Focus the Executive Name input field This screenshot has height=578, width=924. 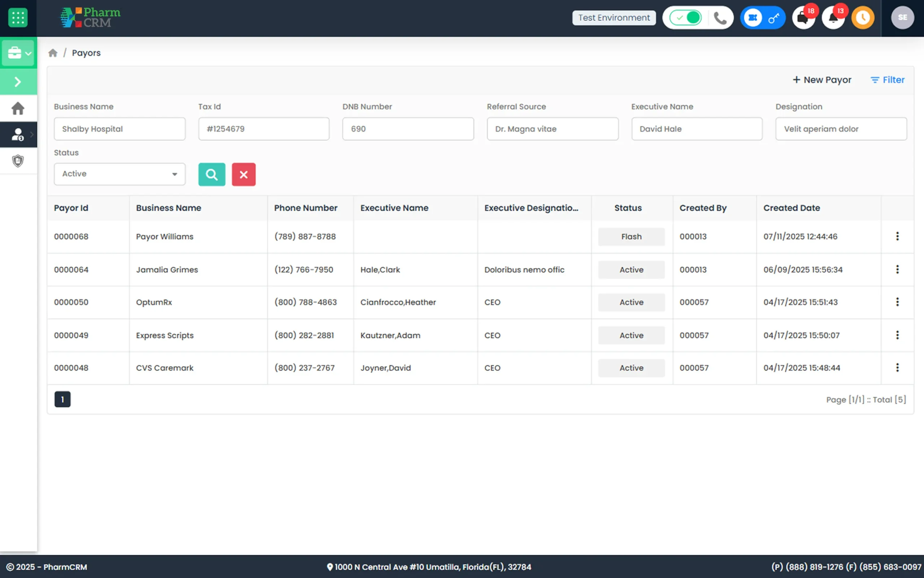click(697, 129)
